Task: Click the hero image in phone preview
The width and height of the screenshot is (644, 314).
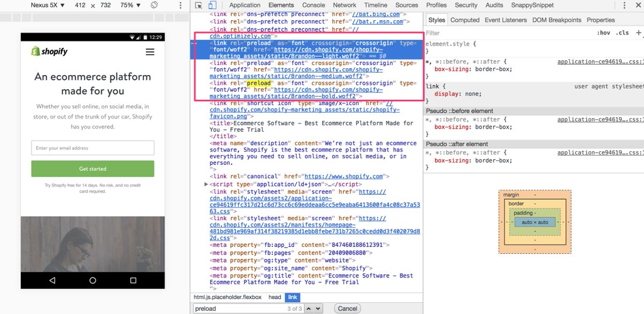Action: pyautogui.click(x=93, y=243)
